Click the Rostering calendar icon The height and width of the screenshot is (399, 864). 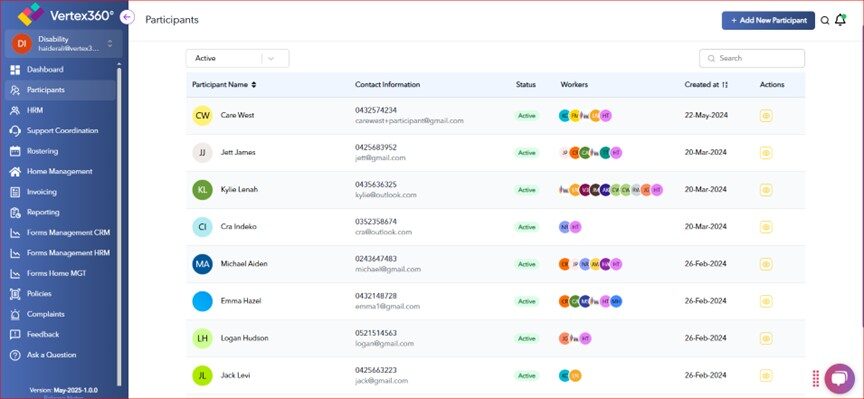(x=15, y=152)
